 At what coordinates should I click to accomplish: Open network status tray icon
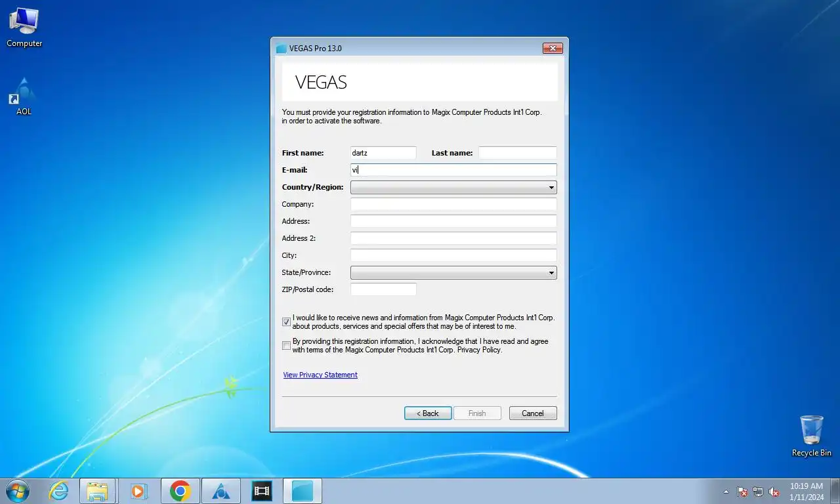pos(758,492)
